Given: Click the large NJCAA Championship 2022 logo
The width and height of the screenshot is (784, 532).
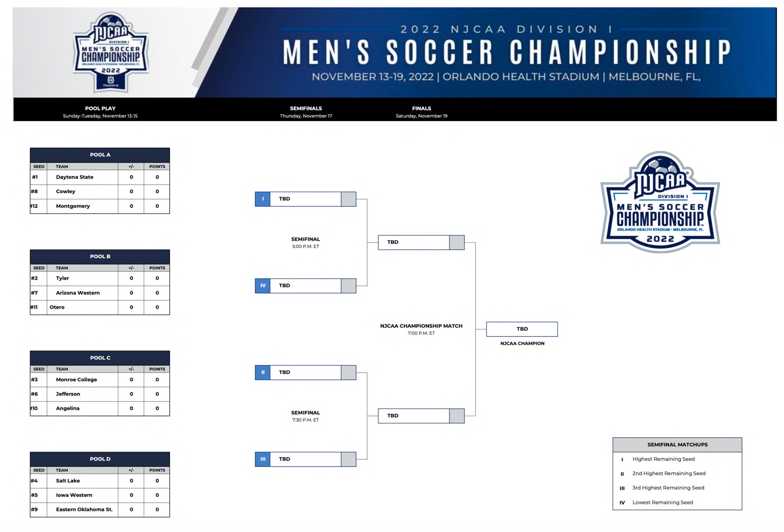Looking at the screenshot, I should pyautogui.click(x=660, y=202).
